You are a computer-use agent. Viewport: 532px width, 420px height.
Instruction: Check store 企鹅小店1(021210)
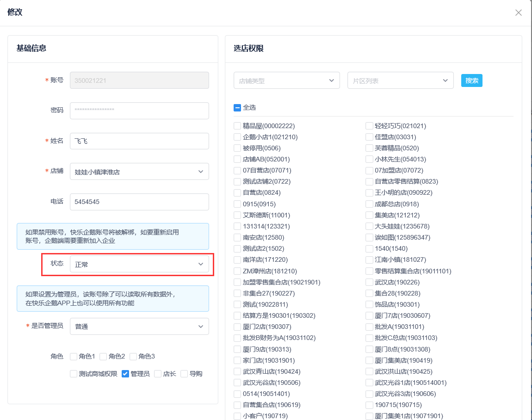237,137
